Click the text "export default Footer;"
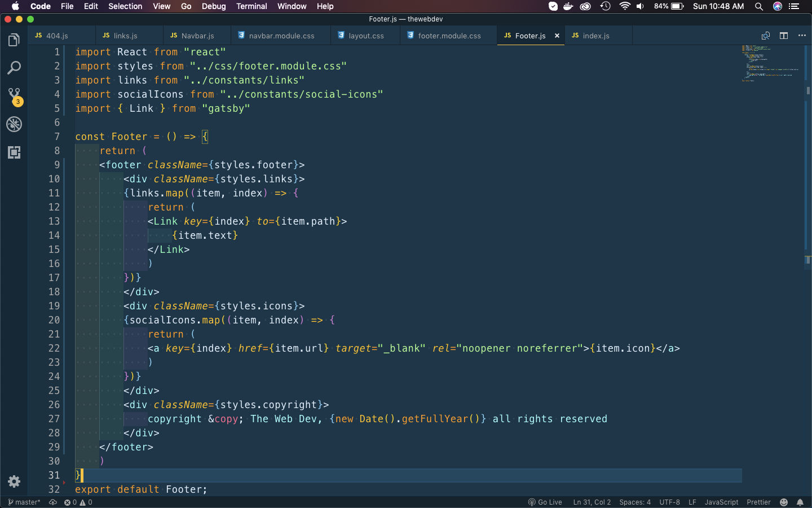This screenshot has height=508, width=812. pos(141,489)
